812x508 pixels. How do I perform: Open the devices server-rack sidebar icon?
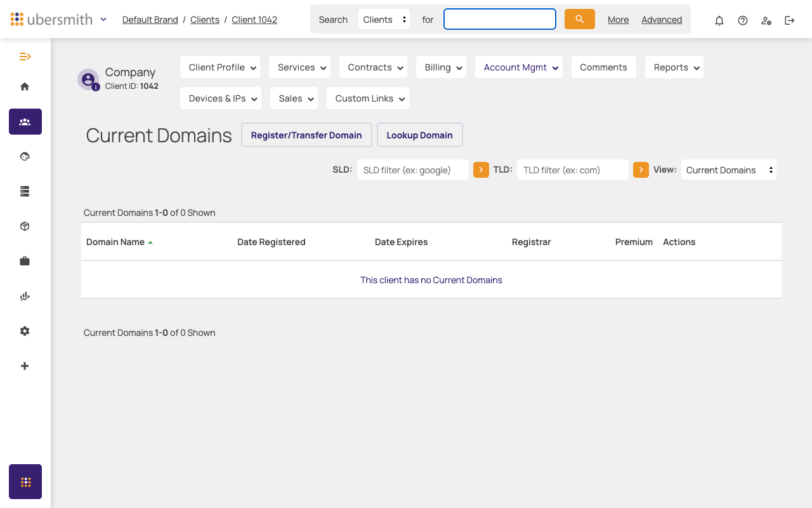pyautogui.click(x=25, y=191)
